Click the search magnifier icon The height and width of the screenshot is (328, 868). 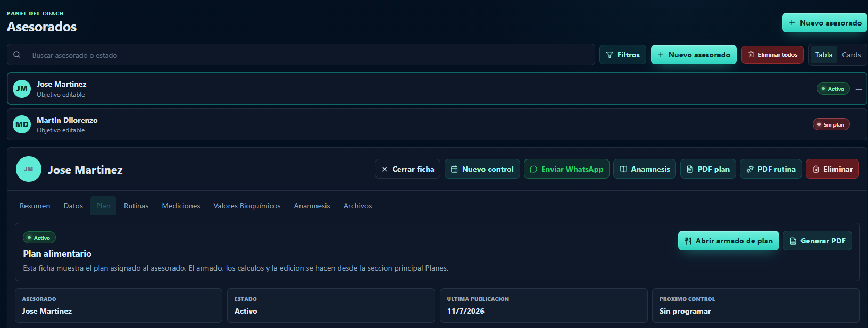(x=17, y=55)
